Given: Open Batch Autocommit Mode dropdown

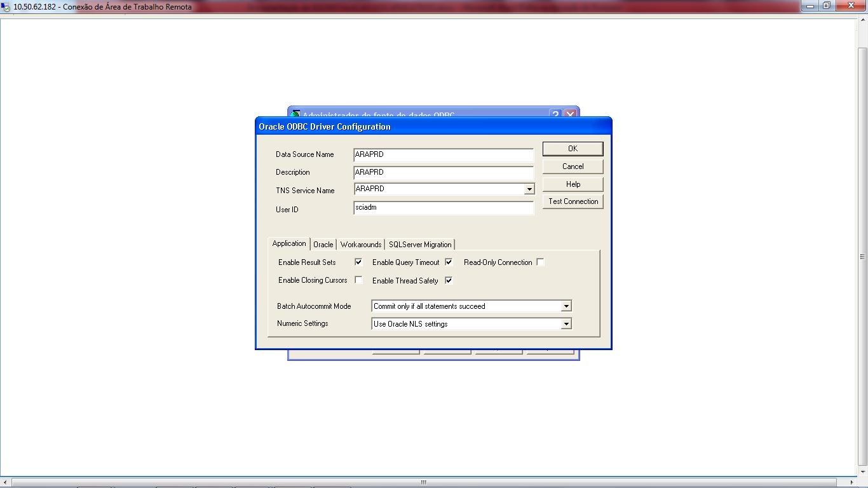Looking at the screenshot, I should click(566, 306).
